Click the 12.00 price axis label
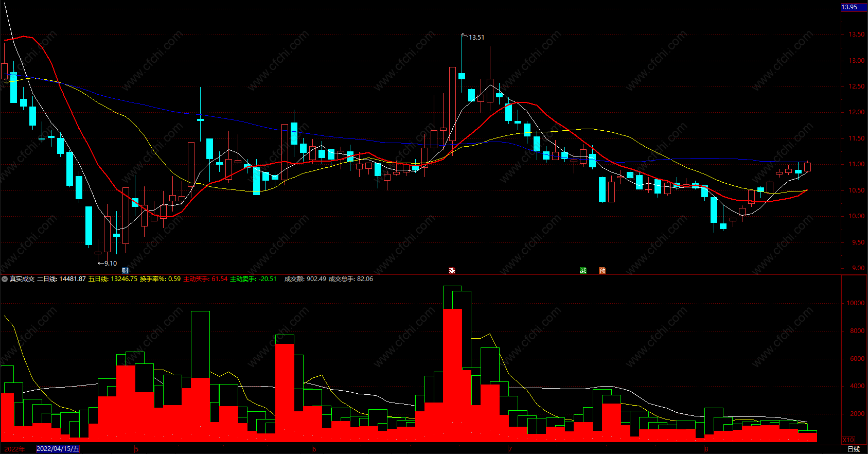Viewport: 868px width, 454px height. coord(856,112)
